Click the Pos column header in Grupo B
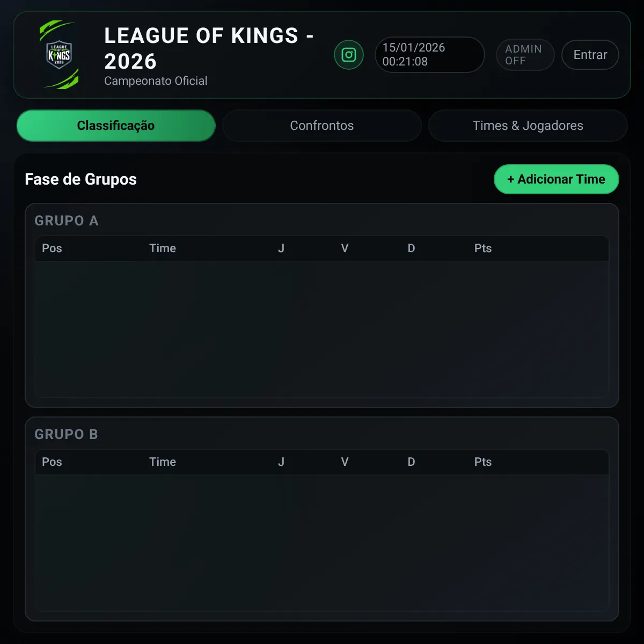The image size is (644, 644). pyautogui.click(x=52, y=462)
